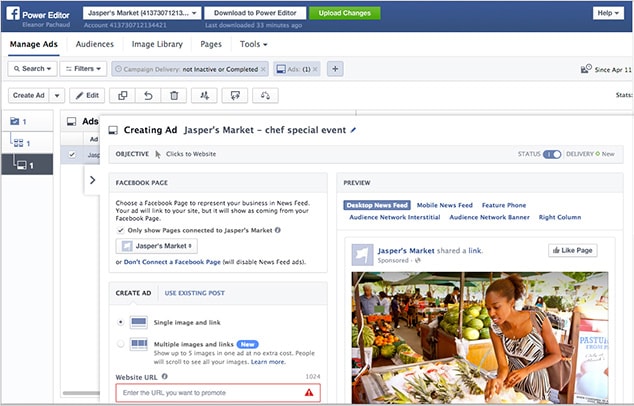Toggle the ad STATUS switch
This screenshot has height=406, width=634.
pos(552,154)
